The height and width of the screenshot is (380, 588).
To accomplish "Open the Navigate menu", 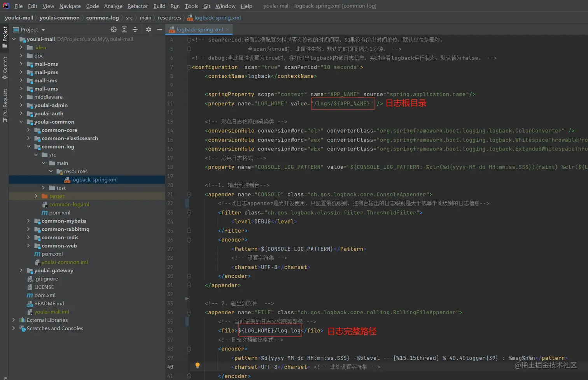I will click(x=70, y=6).
